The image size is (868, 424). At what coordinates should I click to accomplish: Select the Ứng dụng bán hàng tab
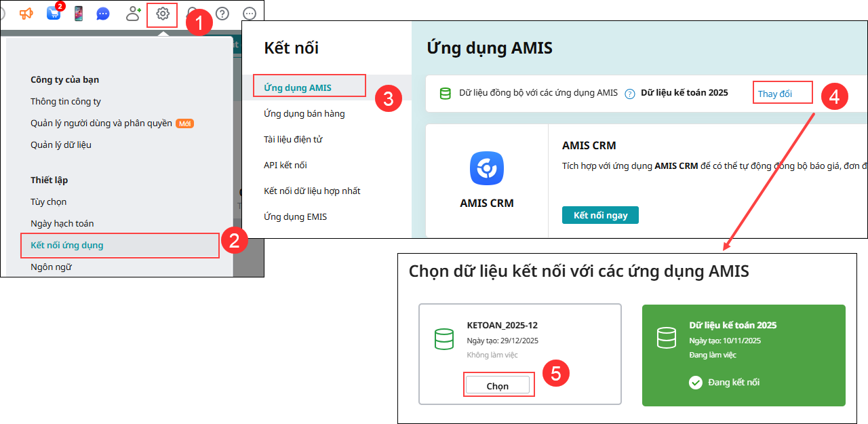tap(304, 113)
